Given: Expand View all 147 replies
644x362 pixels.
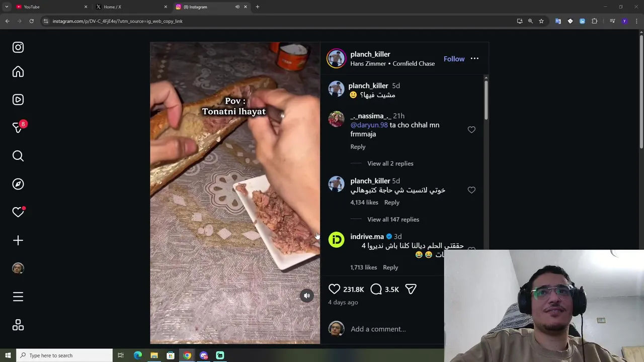Looking at the screenshot, I should (x=393, y=219).
